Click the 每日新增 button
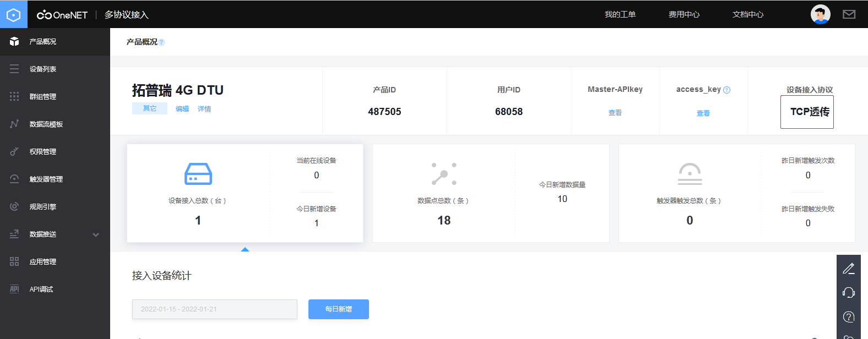The width and height of the screenshot is (868, 339). [x=338, y=309]
